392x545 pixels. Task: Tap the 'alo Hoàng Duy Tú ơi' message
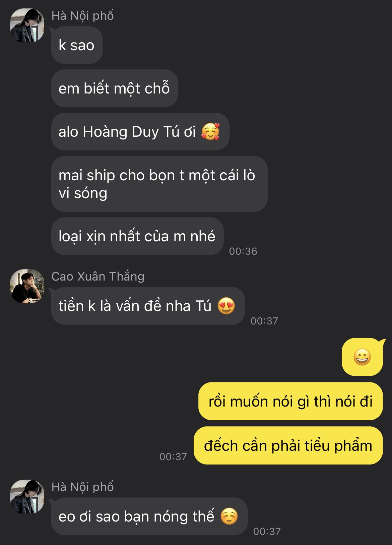tap(140, 132)
